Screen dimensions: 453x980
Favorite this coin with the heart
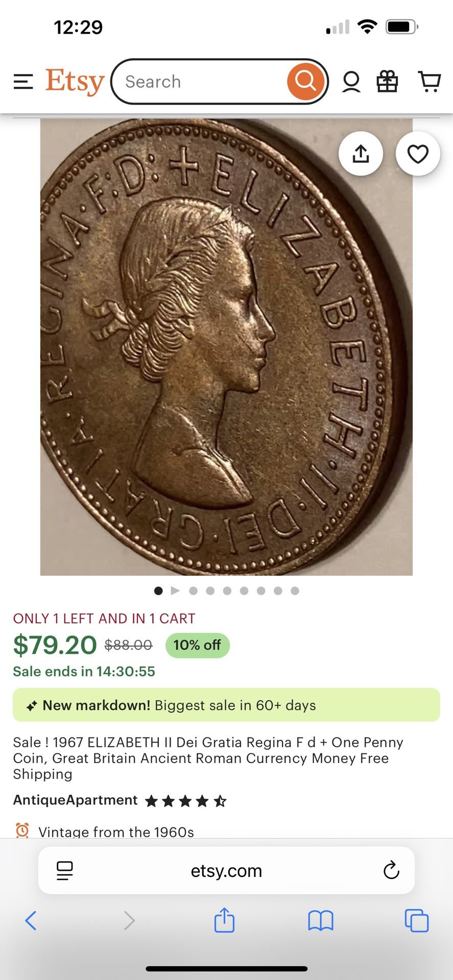coord(418,154)
